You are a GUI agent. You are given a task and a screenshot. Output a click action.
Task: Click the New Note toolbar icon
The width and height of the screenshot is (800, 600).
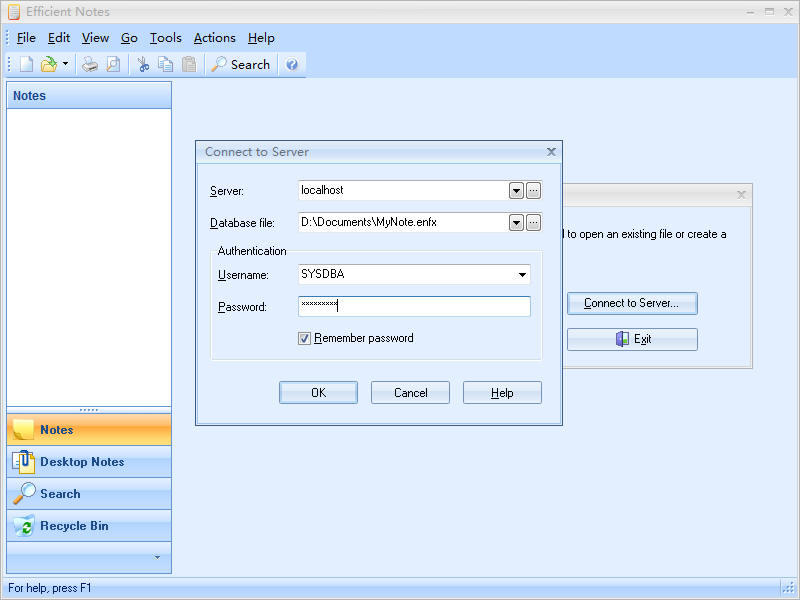(x=27, y=64)
